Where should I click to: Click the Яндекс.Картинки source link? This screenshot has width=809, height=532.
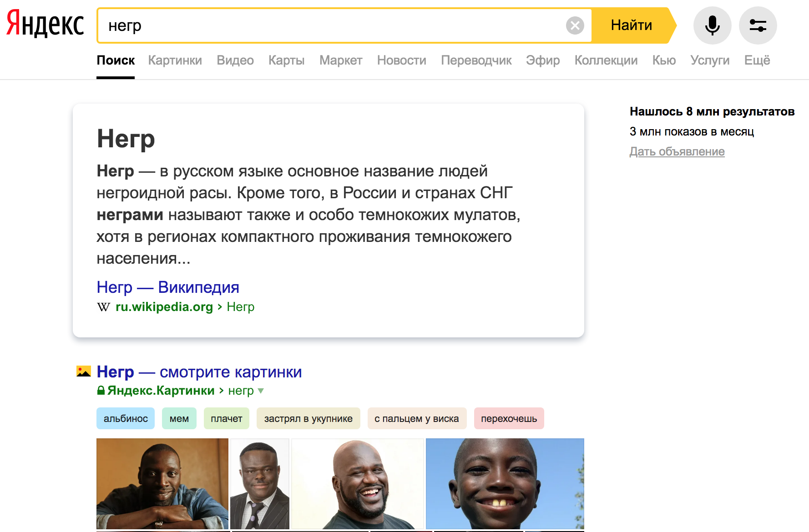(x=161, y=391)
